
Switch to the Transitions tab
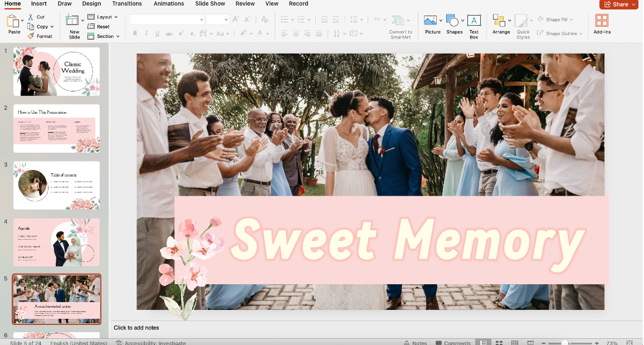127,4
